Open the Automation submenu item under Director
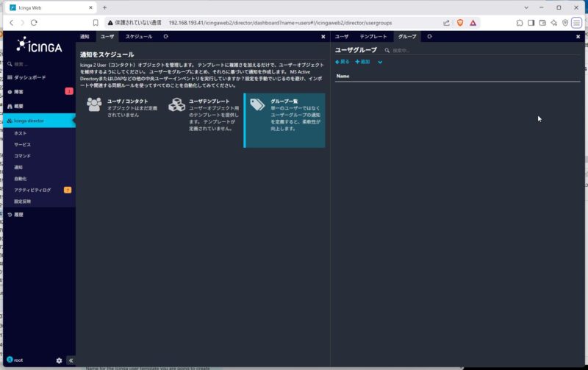 click(x=21, y=179)
